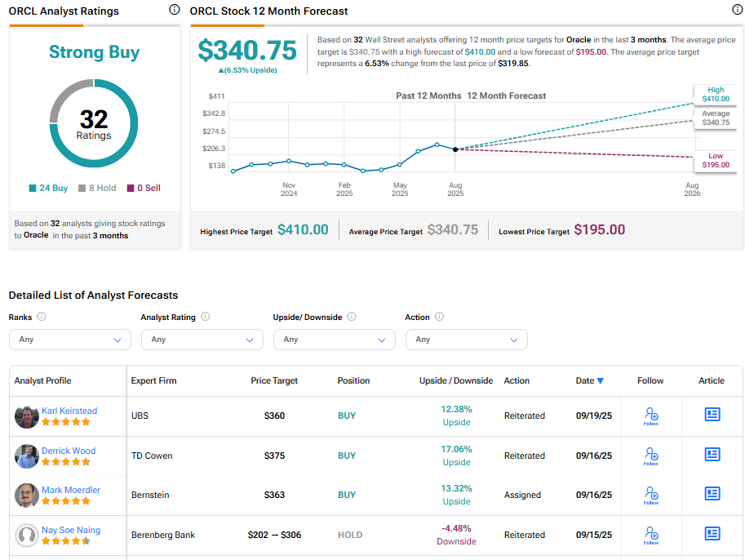This screenshot has width=745, height=560.
Task: Follow analyst Karl Keirstead
Action: (651, 416)
